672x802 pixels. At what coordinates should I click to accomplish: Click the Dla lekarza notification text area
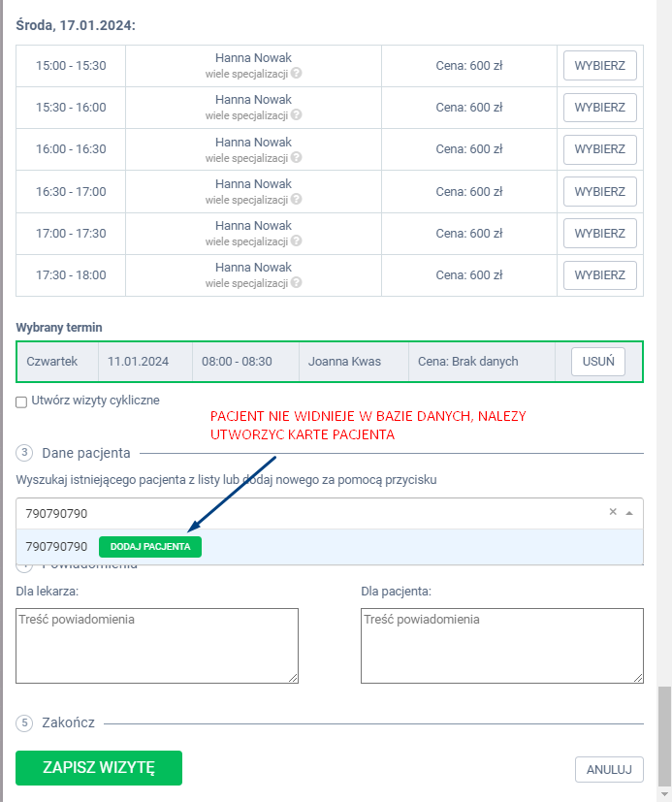pyautogui.click(x=157, y=646)
